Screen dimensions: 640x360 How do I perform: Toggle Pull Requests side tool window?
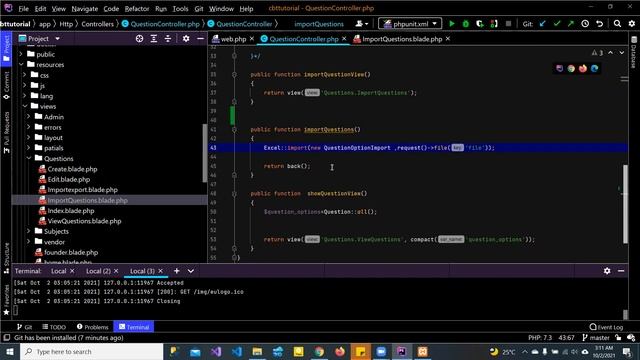[x=6, y=132]
